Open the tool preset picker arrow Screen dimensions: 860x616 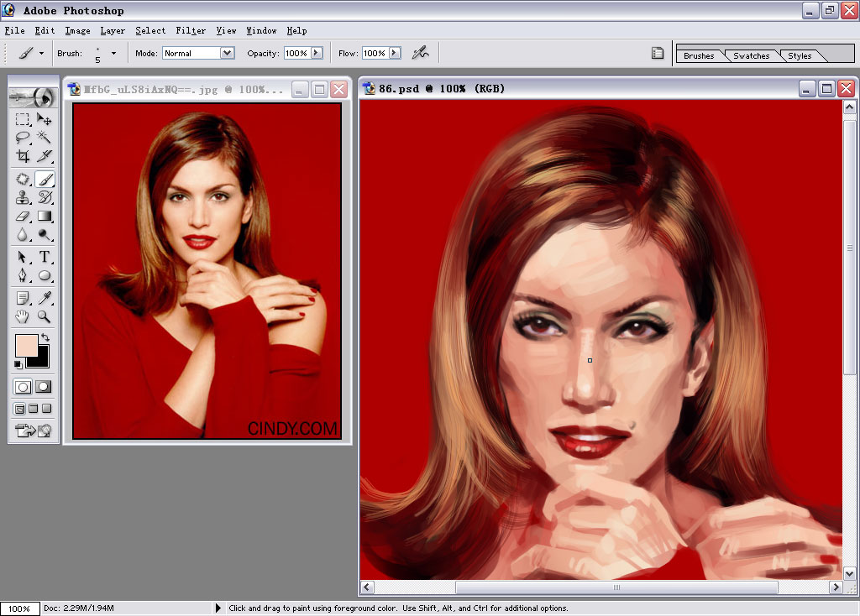pyautogui.click(x=41, y=53)
